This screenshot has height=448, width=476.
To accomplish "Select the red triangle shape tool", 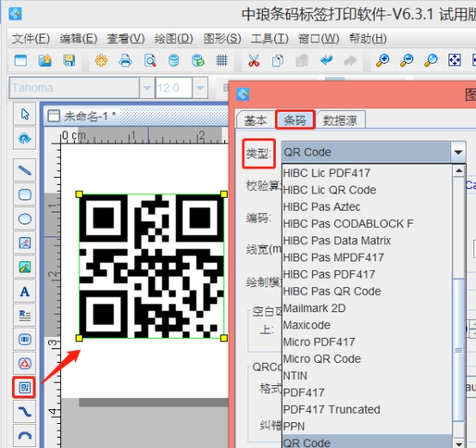I will (x=25, y=363).
